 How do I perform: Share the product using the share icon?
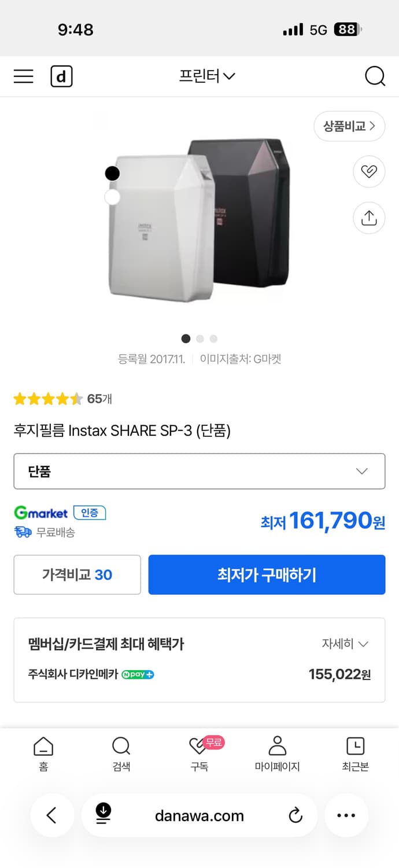point(368,218)
